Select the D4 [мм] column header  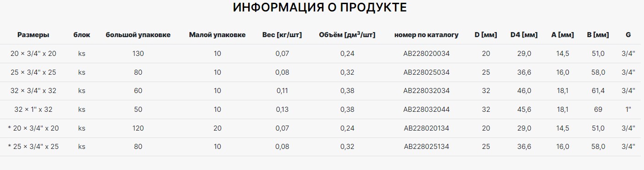pyautogui.click(x=524, y=35)
